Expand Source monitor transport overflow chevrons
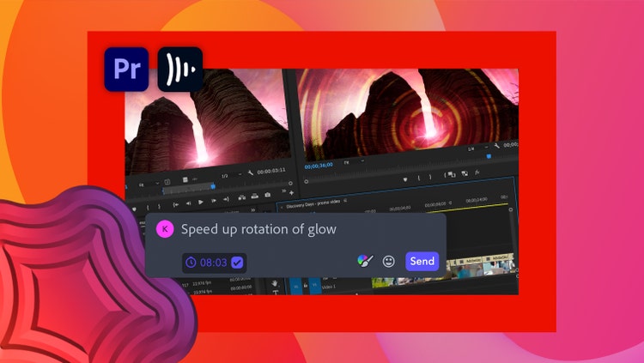Image resolution: width=644 pixels, height=363 pixels. point(284,191)
